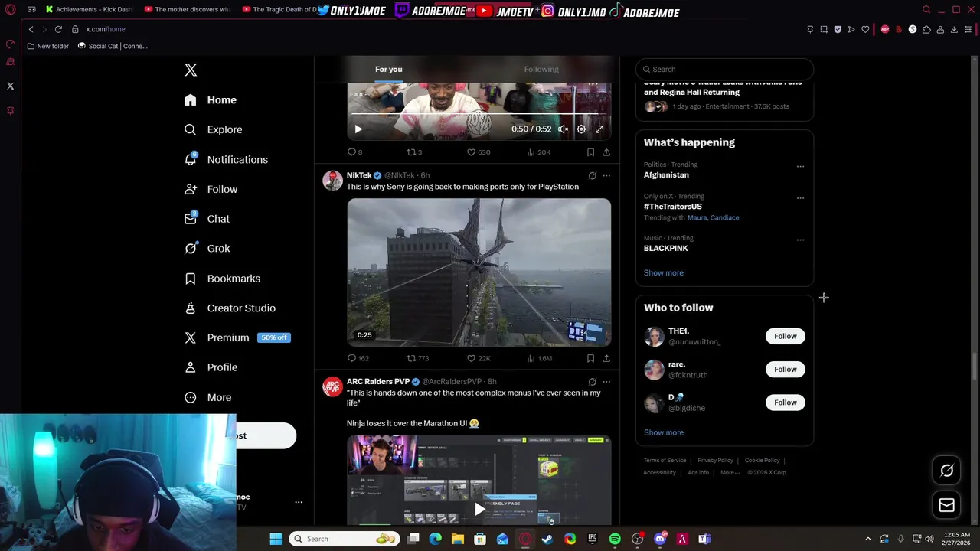Open the browser downloads icon
The height and width of the screenshot is (551, 980).
point(954,29)
